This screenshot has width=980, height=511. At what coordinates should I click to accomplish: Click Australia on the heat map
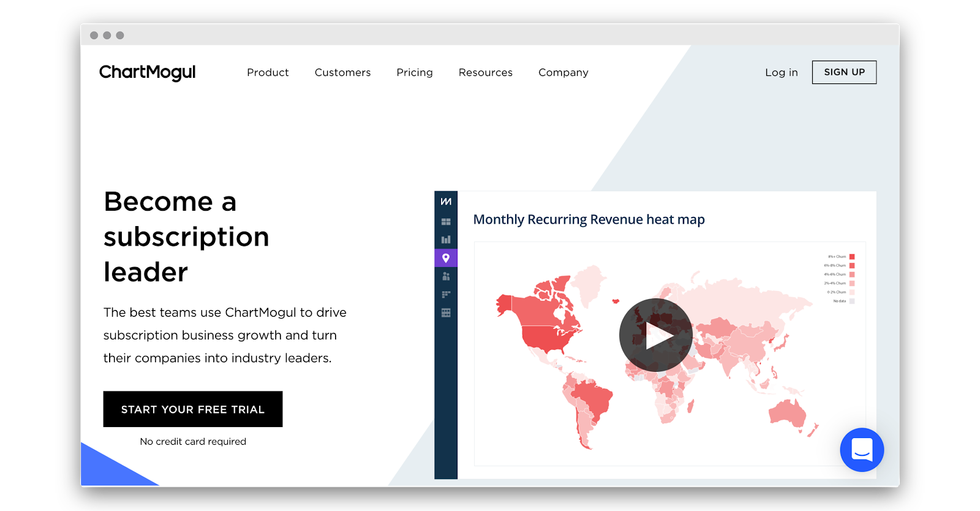coord(788,413)
